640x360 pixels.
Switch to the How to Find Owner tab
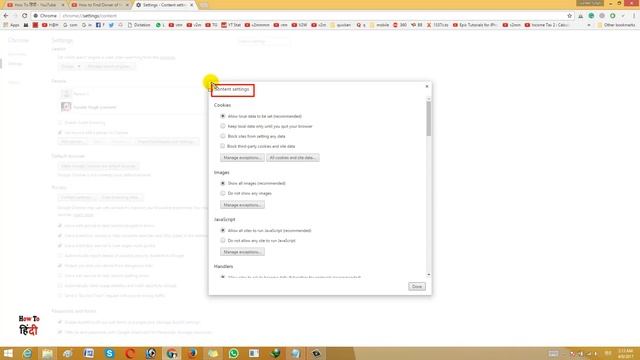click(99, 5)
